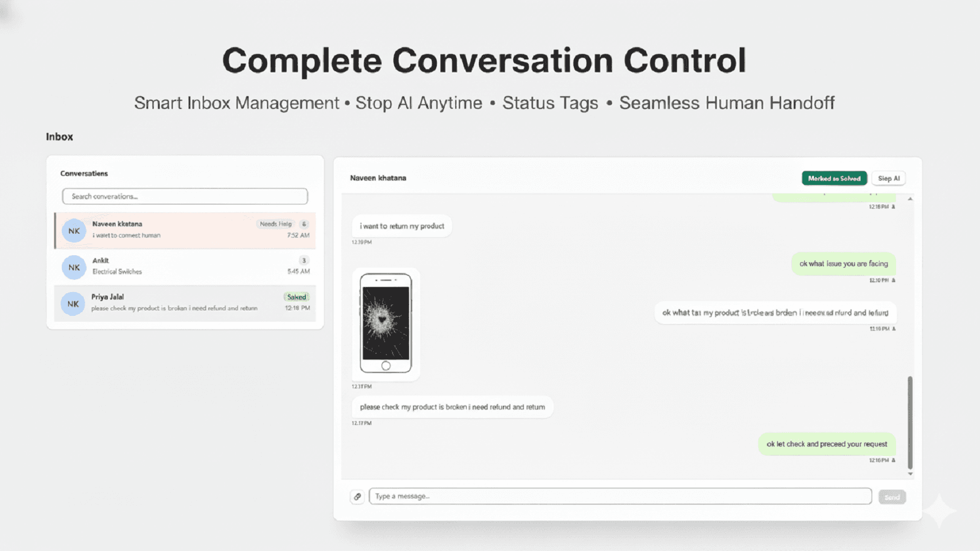Toggle the Solved status on Priya's conversation
This screenshot has height=551, width=980.
pyautogui.click(x=296, y=296)
